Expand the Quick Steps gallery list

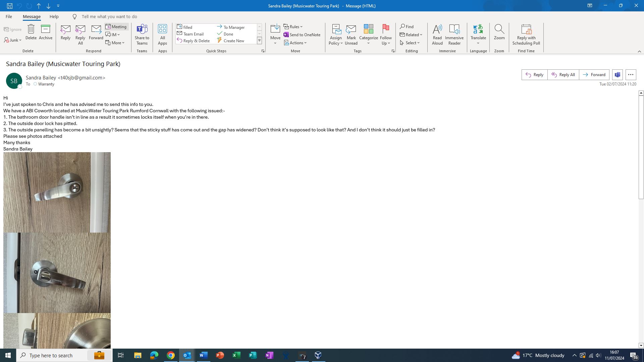click(x=259, y=41)
